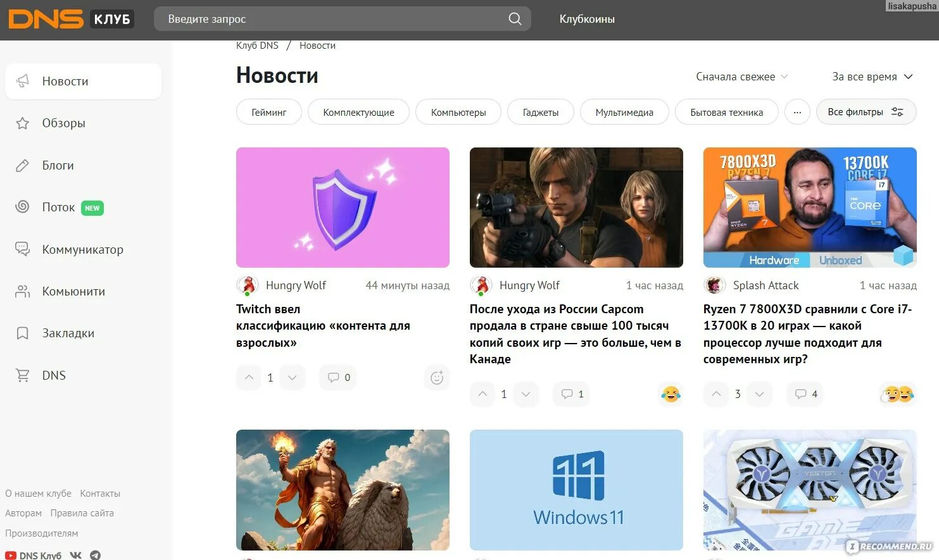939x560 pixels.
Task: Upvote the Twitch classification article
Action: [x=249, y=378]
